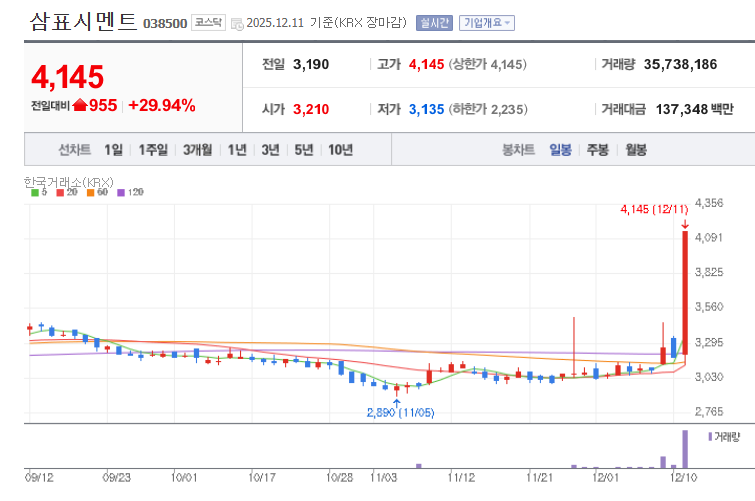Viewport: 755px width, 501px height.
Task: Click the 거래량 legend marker in volume chart
Action: [x=710, y=436]
